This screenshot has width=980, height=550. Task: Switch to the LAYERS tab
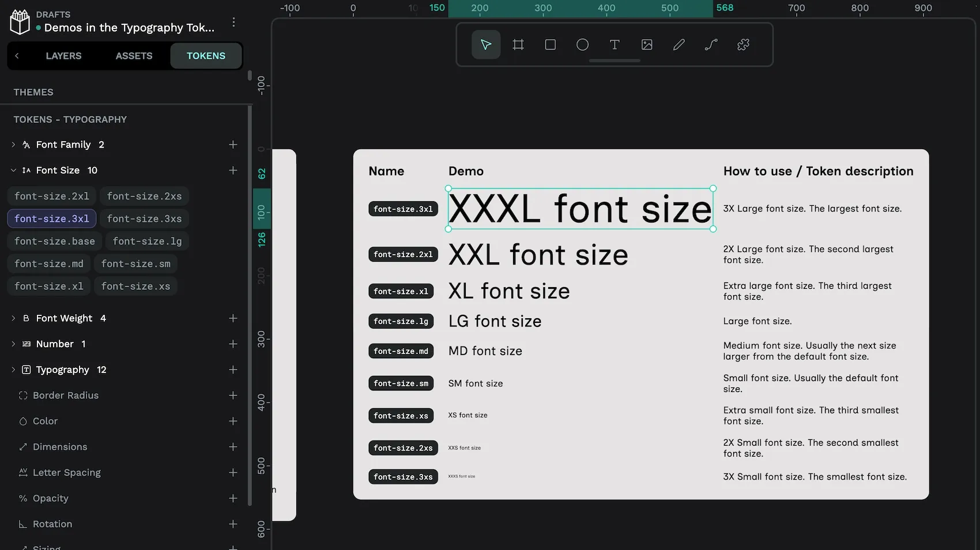pyautogui.click(x=63, y=55)
